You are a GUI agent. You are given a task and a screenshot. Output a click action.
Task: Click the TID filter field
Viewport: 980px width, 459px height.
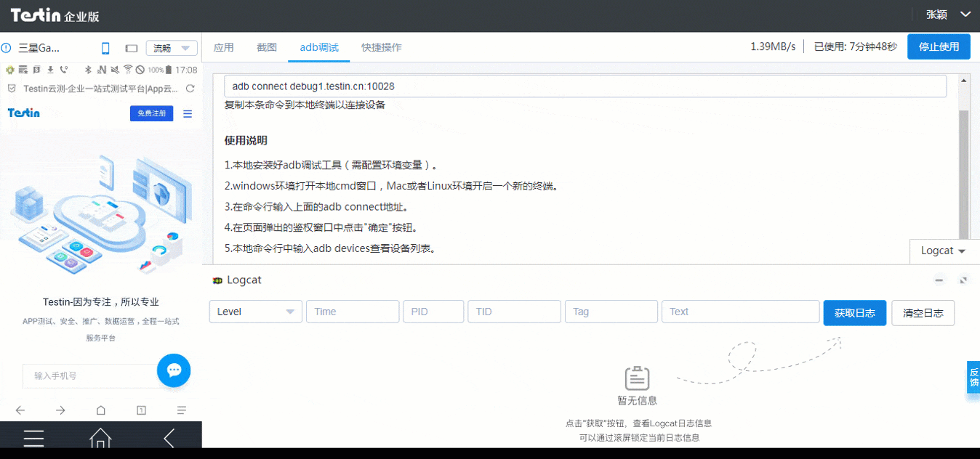pyautogui.click(x=514, y=312)
